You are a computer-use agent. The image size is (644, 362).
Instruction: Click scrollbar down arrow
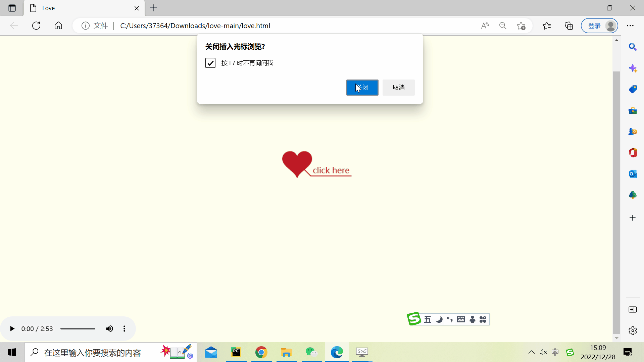(x=616, y=338)
